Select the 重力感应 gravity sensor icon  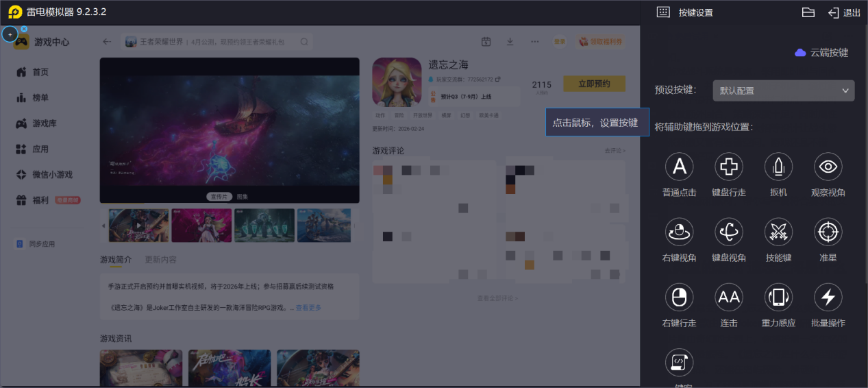pyautogui.click(x=778, y=297)
